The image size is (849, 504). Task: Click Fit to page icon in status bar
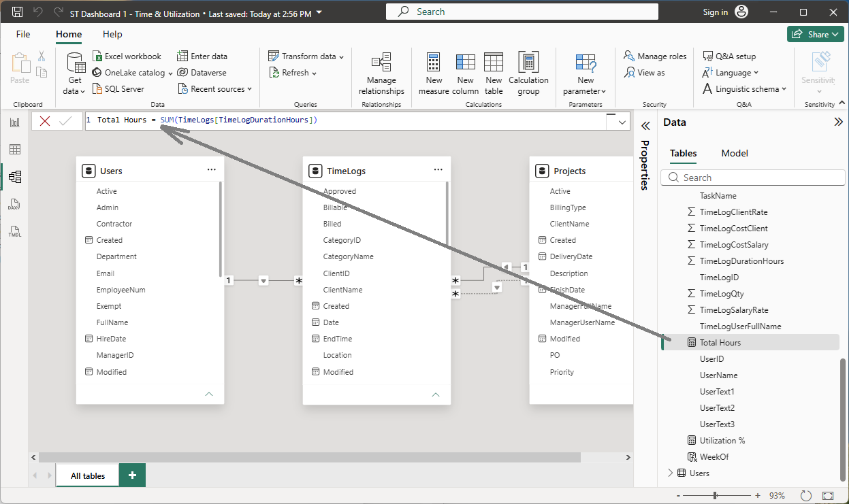click(x=828, y=495)
